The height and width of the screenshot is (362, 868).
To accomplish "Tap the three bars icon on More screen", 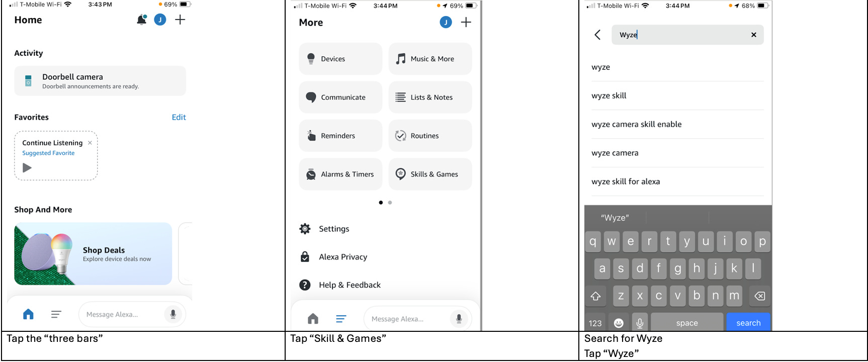I will coord(341,319).
